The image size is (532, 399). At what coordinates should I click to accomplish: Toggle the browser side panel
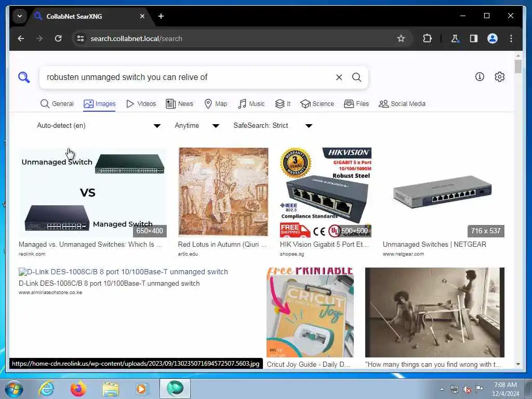[474, 38]
